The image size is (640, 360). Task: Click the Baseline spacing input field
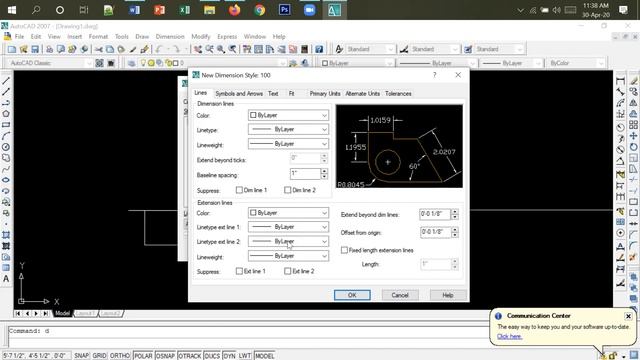pos(305,173)
